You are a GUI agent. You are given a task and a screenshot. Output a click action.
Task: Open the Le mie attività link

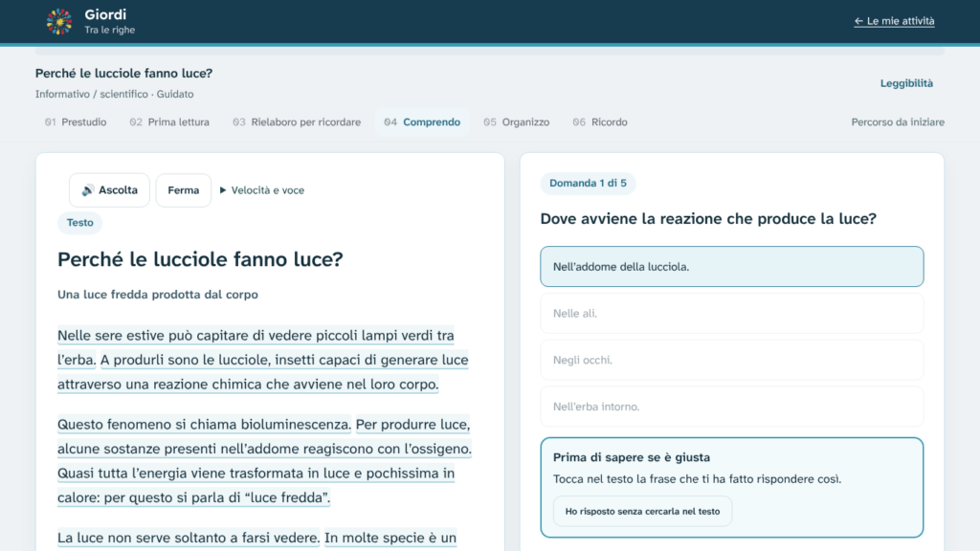(894, 21)
